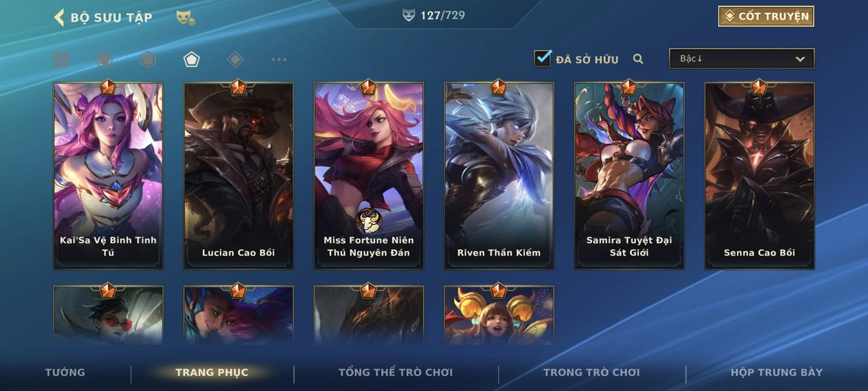
Task: Switch to the Tổng Thể Trò Chơi tab
Action: (x=395, y=372)
